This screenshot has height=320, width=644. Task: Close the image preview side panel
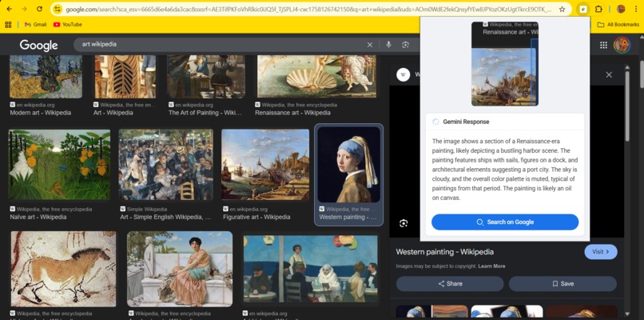point(609,74)
